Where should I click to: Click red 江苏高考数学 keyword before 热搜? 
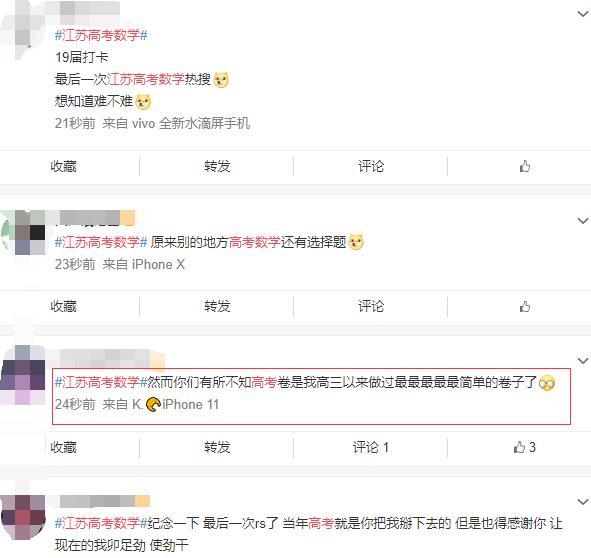[145, 79]
